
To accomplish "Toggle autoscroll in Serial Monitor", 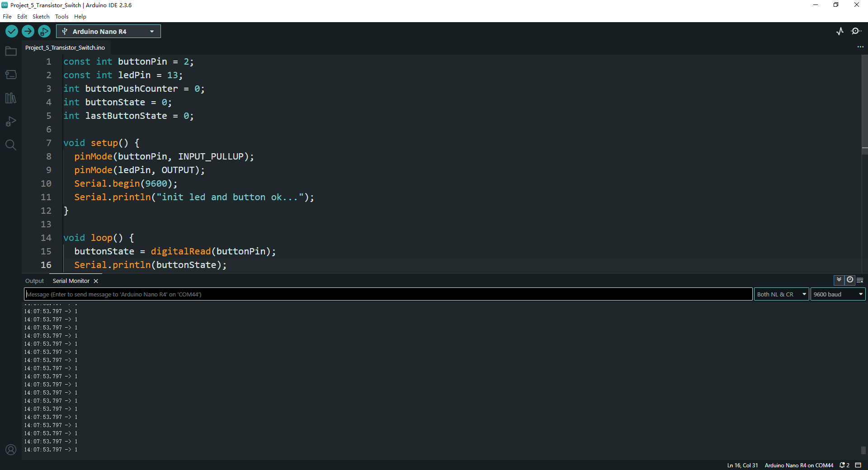I will click(x=839, y=280).
